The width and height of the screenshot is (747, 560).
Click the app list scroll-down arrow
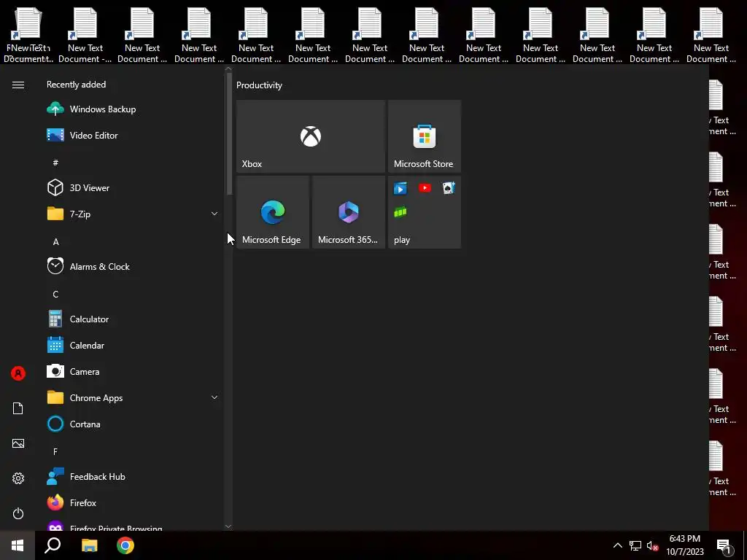click(x=228, y=526)
